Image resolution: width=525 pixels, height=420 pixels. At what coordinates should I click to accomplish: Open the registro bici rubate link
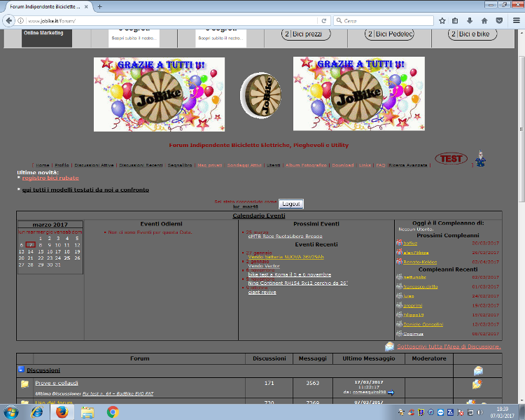click(50, 178)
